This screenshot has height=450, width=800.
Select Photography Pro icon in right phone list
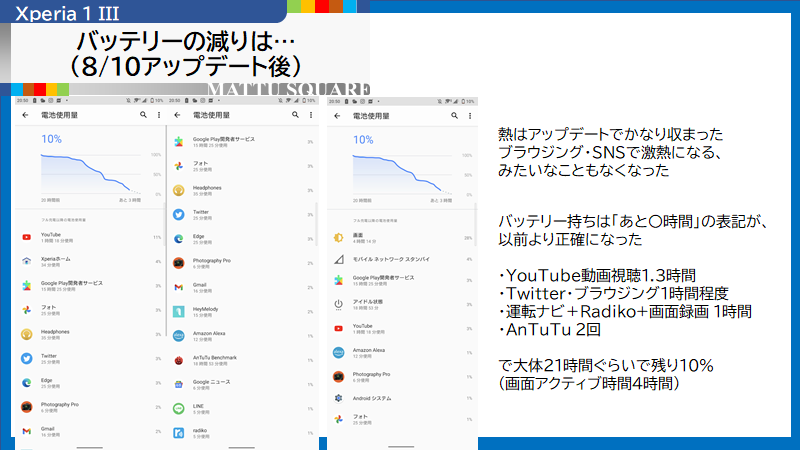coord(338,377)
